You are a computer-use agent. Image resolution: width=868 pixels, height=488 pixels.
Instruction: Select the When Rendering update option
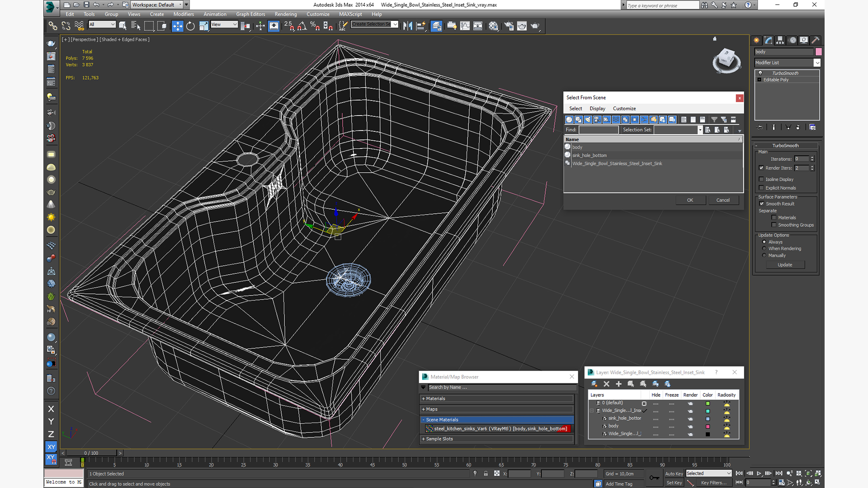pos(764,249)
